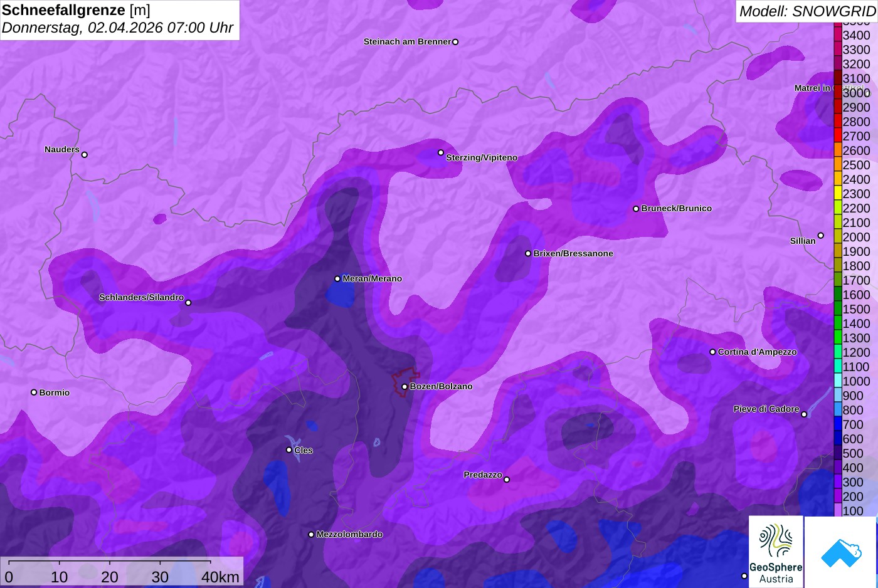The height and width of the screenshot is (588, 878).
Task: Click the Meran/Merano city marker dot
Action: coord(337,279)
